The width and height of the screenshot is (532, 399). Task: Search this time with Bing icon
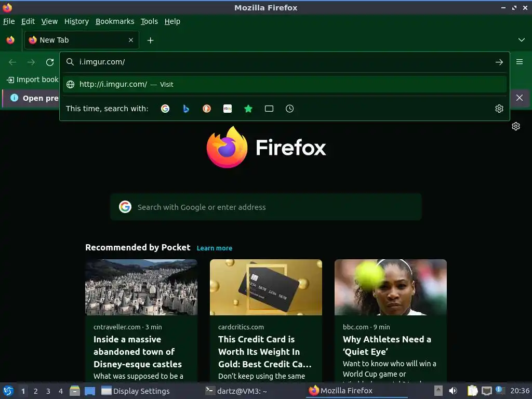186,109
